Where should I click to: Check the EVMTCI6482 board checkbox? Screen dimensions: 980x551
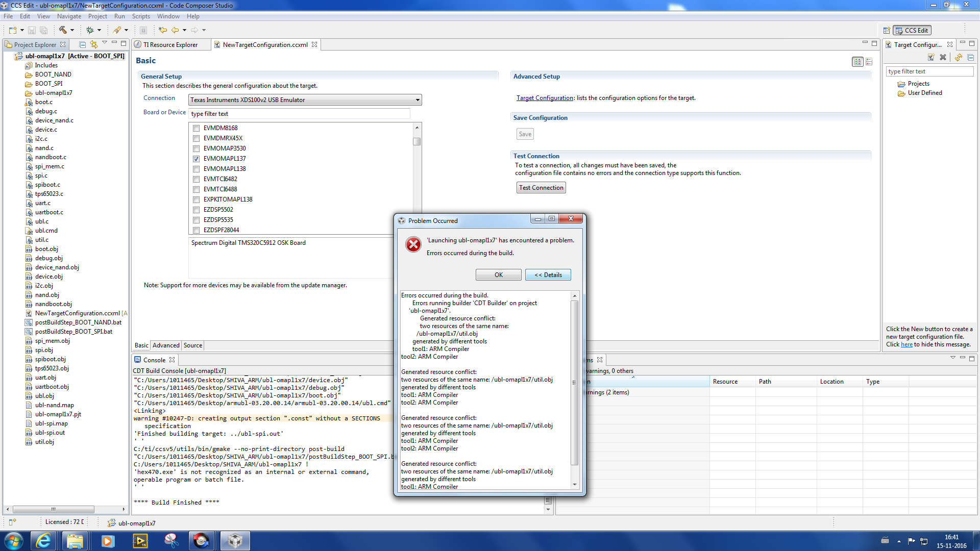[196, 179]
